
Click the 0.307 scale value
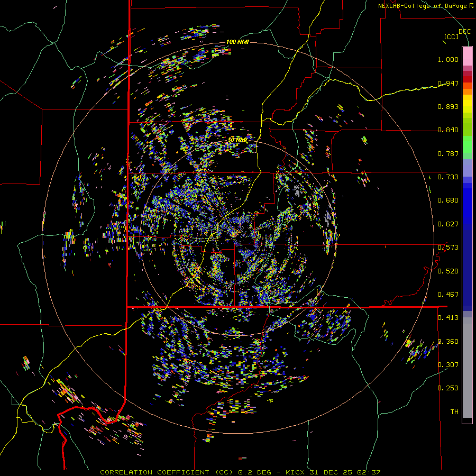(448, 365)
